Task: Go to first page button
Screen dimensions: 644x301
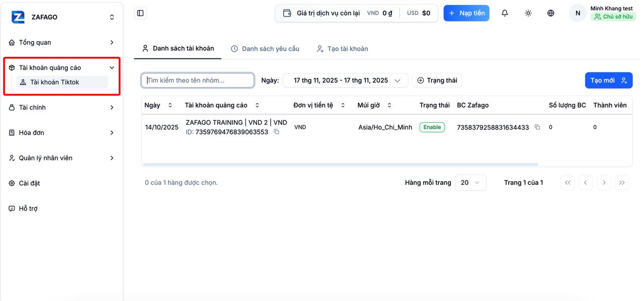Action: 568,183
